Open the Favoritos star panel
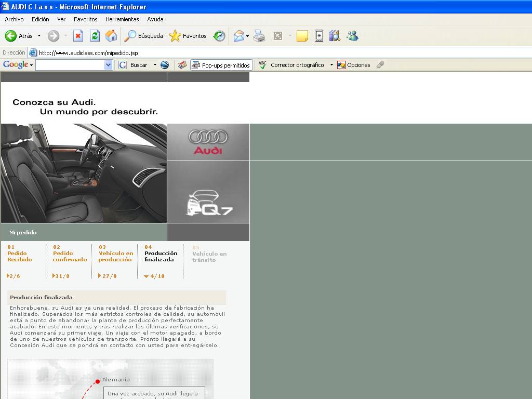This screenshot has width=532, height=399. [188, 36]
